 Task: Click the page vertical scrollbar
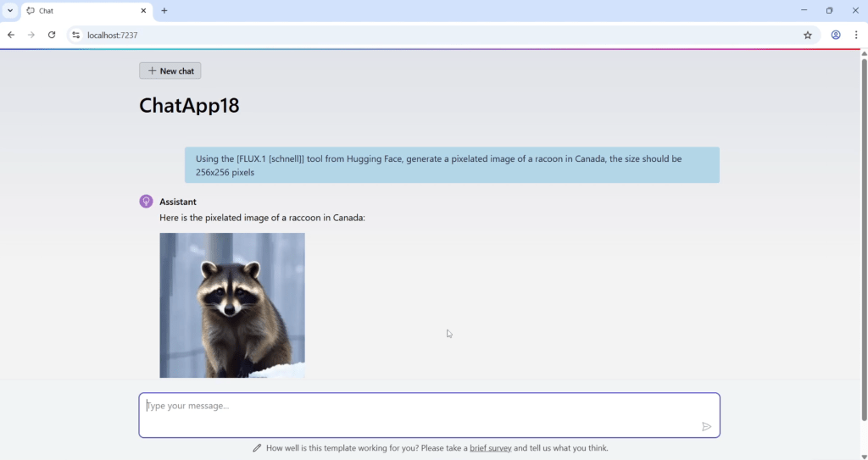tap(864, 237)
